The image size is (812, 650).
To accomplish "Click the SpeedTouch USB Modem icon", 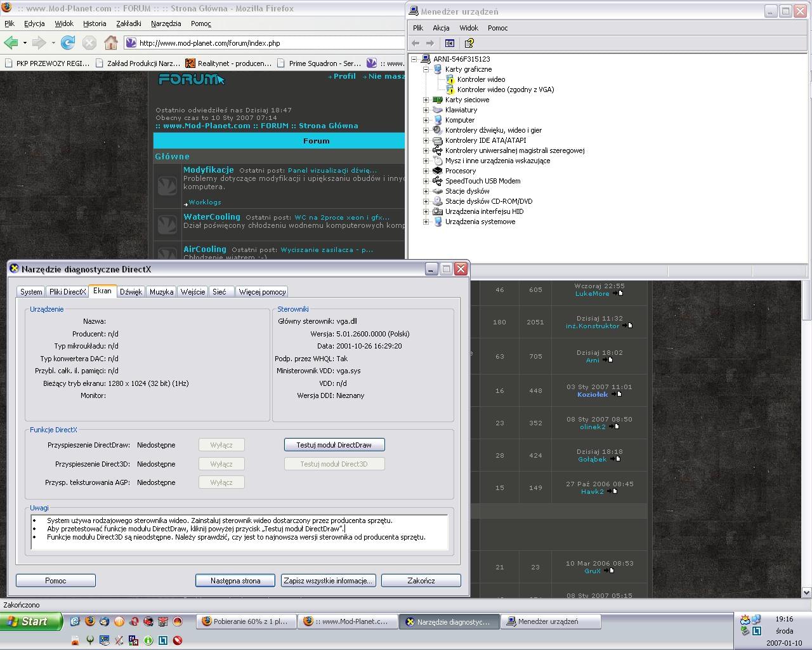I will coord(438,181).
